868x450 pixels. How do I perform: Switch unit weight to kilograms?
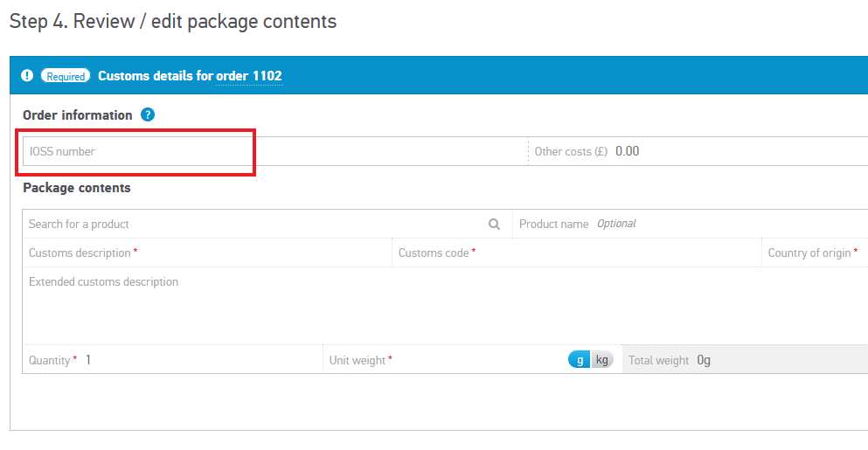pos(601,360)
